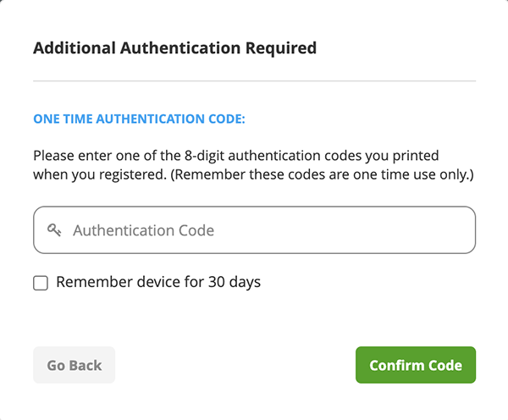This screenshot has height=420, width=508.
Task: Click the 'Additional Authentication Required' heading
Action: (174, 48)
